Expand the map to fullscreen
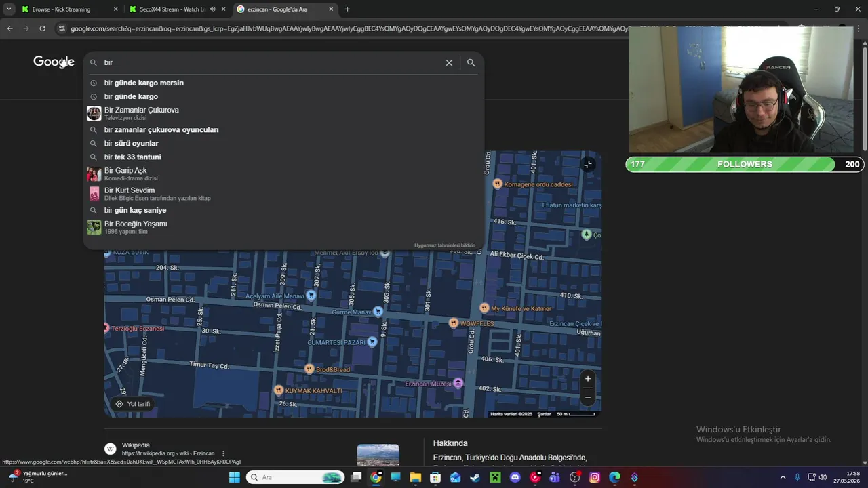The width and height of the screenshot is (868, 488). (588, 164)
